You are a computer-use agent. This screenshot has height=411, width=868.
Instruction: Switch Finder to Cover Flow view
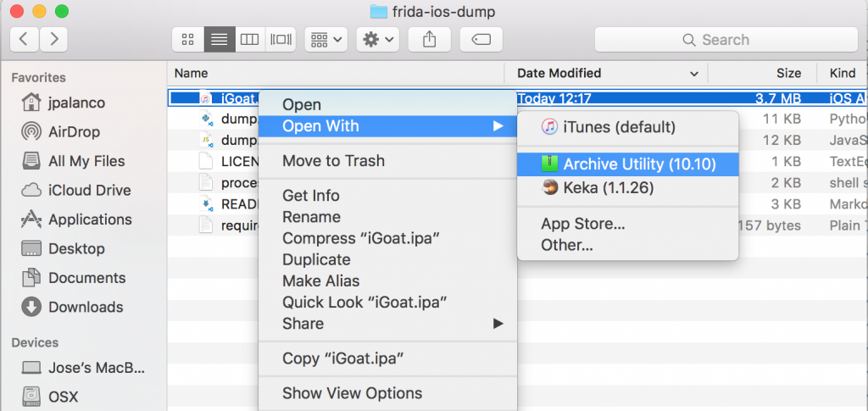coord(281,39)
